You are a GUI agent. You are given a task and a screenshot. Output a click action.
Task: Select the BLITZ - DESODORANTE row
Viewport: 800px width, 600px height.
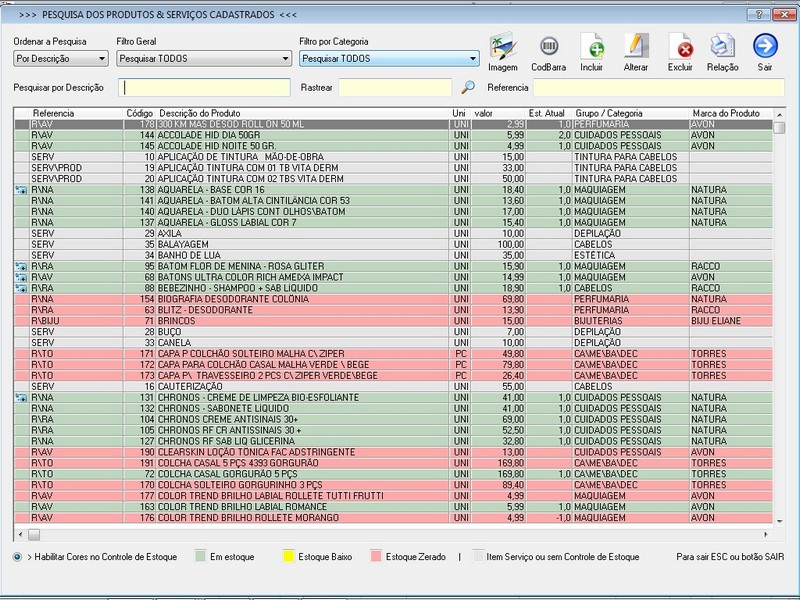click(393, 310)
